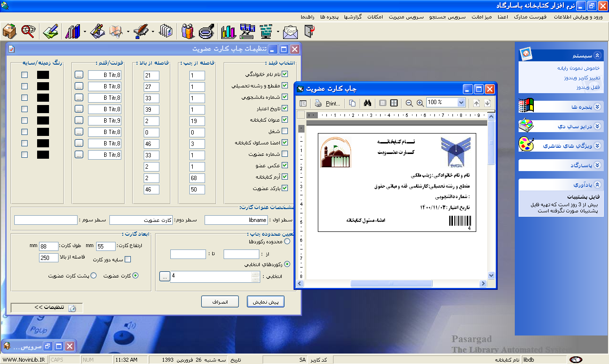
Task: Click the zoom in magnifier icon
Action: pyautogui.click(x=420, y=103)
